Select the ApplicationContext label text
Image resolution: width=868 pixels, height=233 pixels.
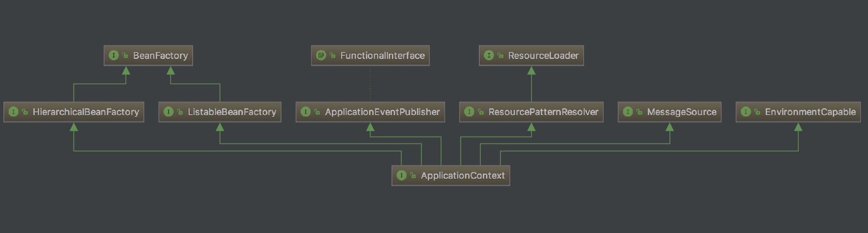click(x=462, y=175)
